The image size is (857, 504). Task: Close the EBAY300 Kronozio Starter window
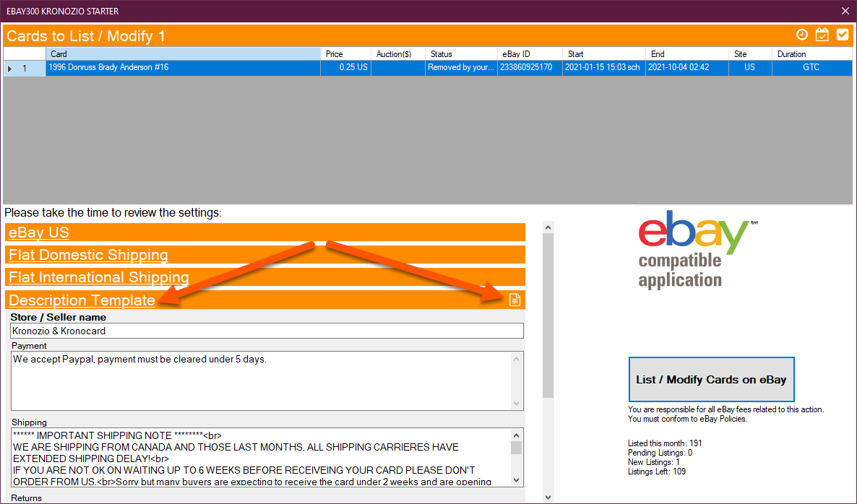pyautogui.click(x=845, y=11)
